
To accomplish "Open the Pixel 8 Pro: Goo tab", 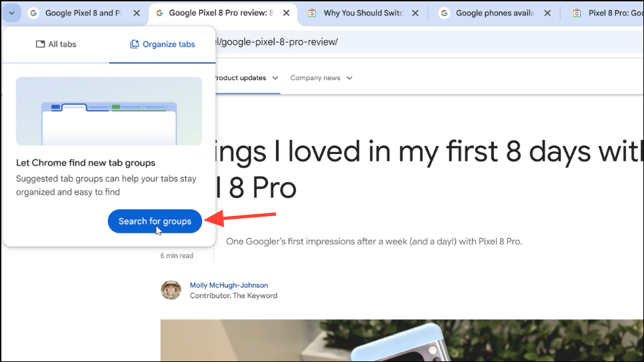I will click(608, 13).
